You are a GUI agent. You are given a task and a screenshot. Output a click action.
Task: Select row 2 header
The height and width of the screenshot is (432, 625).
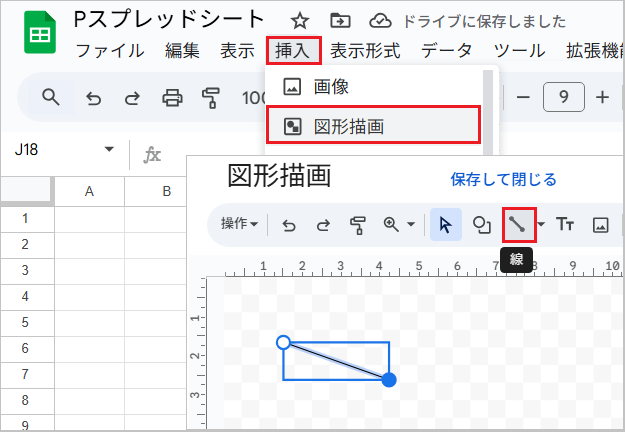(x=25, y=245)
